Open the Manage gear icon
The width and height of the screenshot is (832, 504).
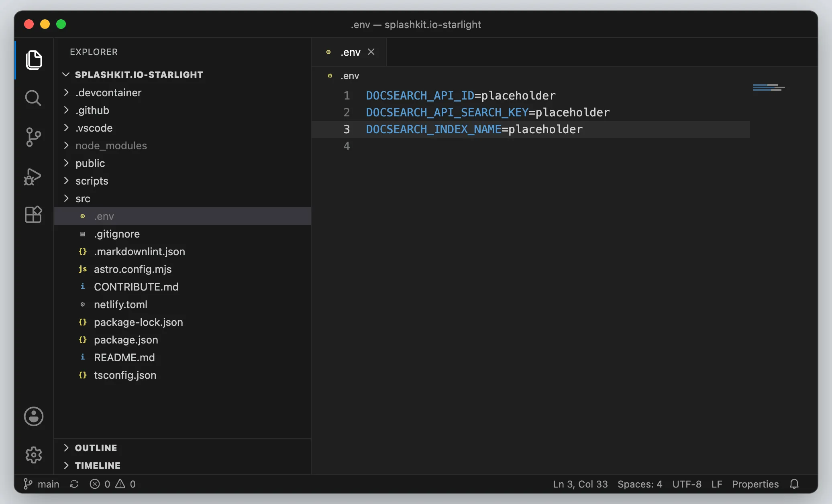pos(34,455)
